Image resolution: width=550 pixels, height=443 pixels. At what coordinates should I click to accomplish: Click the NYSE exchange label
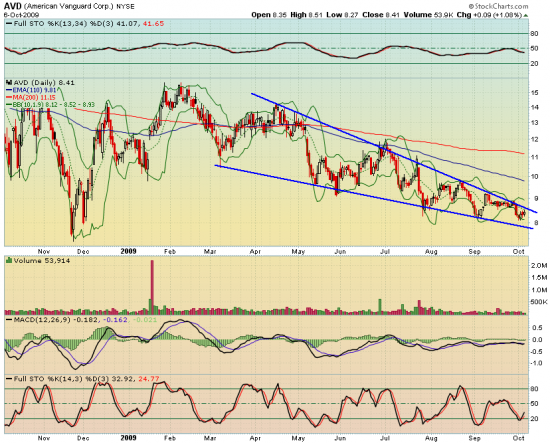point(125,7)
